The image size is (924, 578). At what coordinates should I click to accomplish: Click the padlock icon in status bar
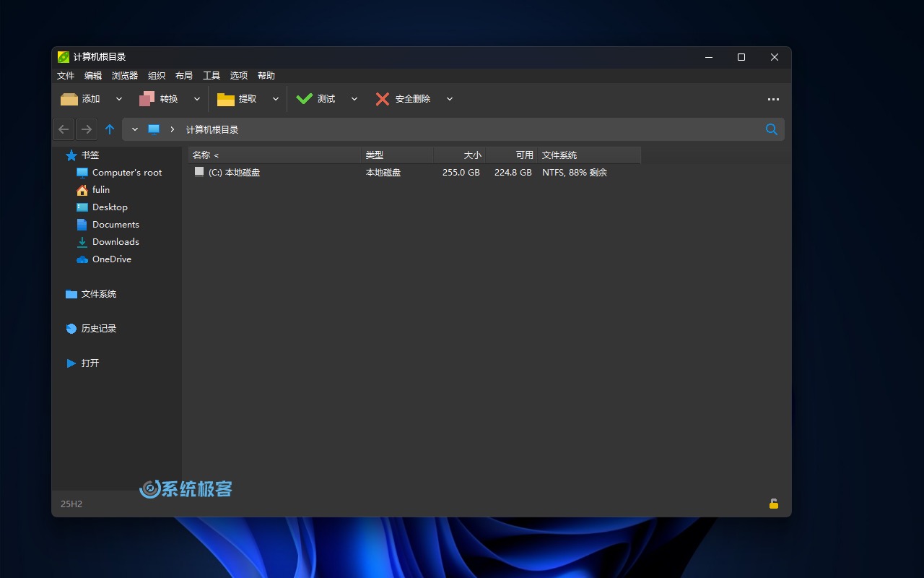[773, 504]
